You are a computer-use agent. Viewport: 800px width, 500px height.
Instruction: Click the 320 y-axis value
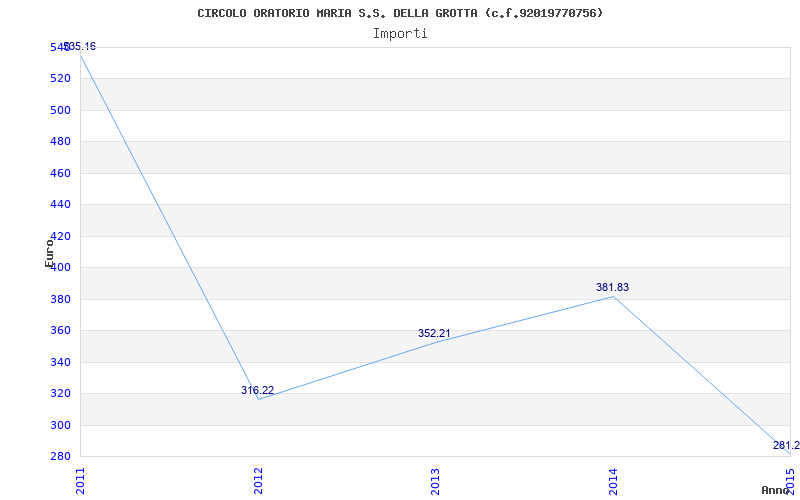click(59, 394)
